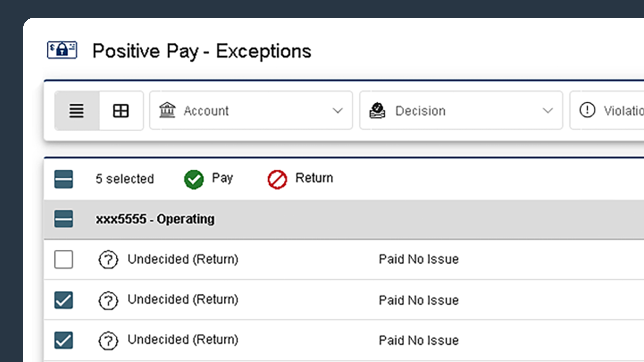The width and height of the screenshot is (644, 362).
Task: Click Undecided (Return) in the unchecked row
Action: [x=183, y=259]
